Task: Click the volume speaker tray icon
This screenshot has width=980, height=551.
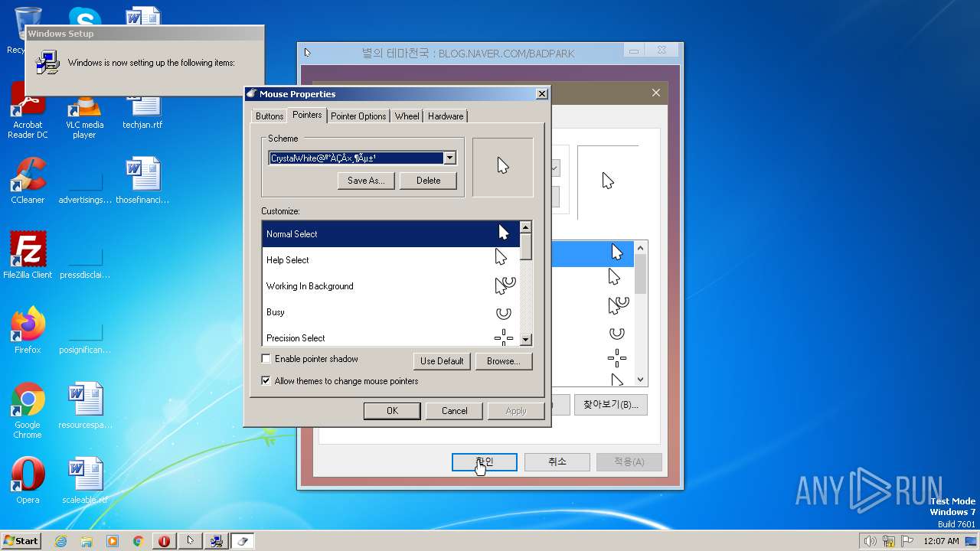Action: pos(870,541)
